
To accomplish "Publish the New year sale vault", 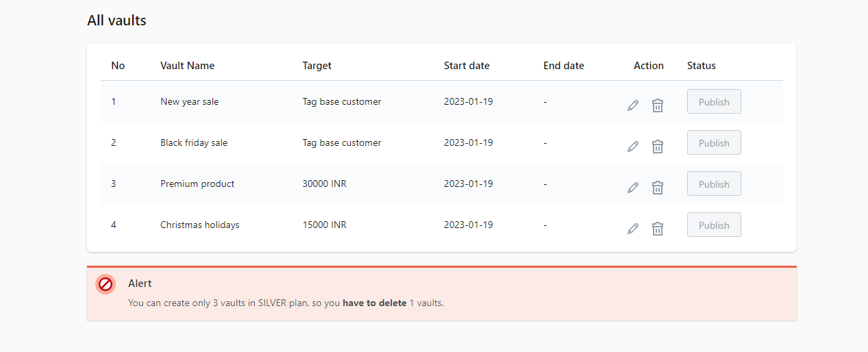I will pyautogui.click(x=714, y=101).
